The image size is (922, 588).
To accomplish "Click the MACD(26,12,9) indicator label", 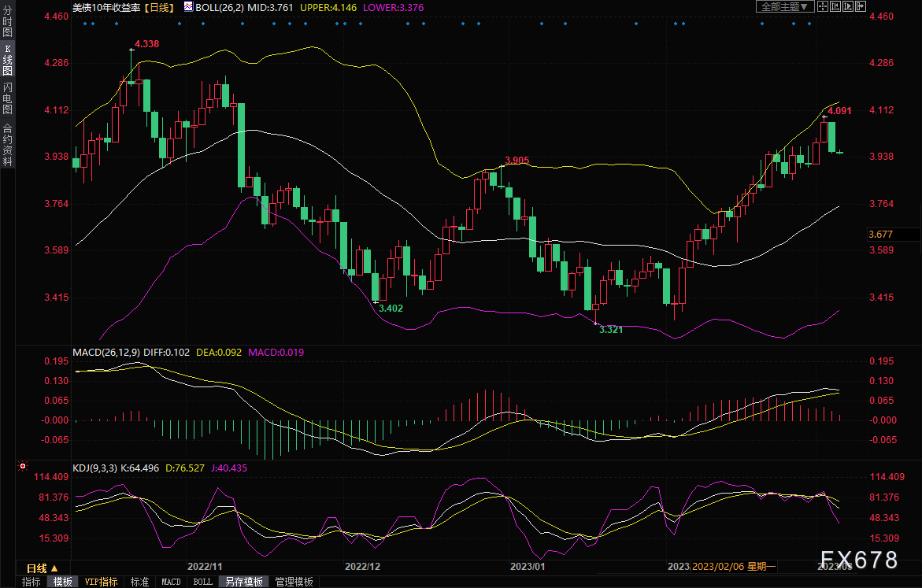I will point(106,352).
